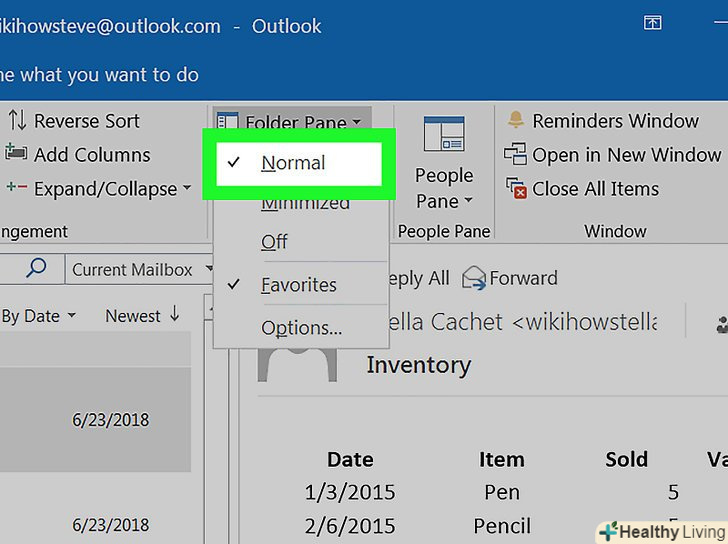Click the Pen item cell
Screen dimensions: 728x544
[501, 492]
